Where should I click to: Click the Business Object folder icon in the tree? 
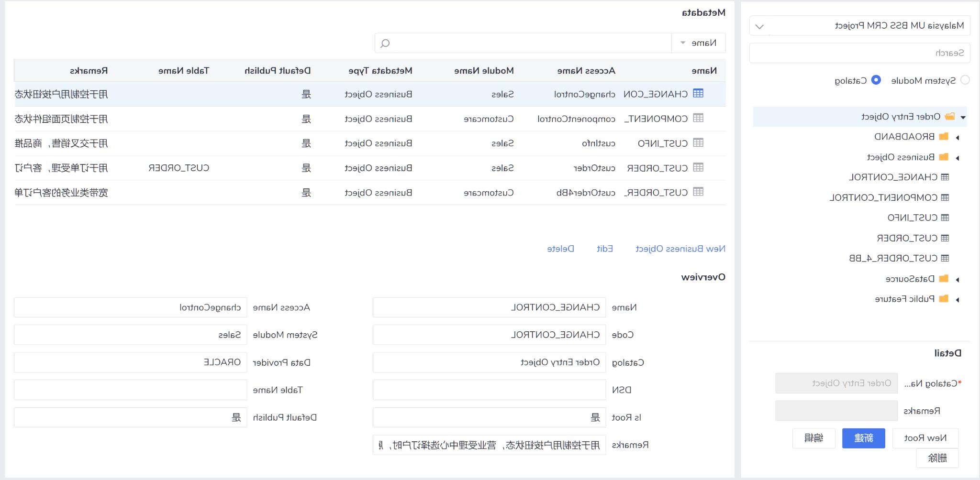[x=944, y=157]
